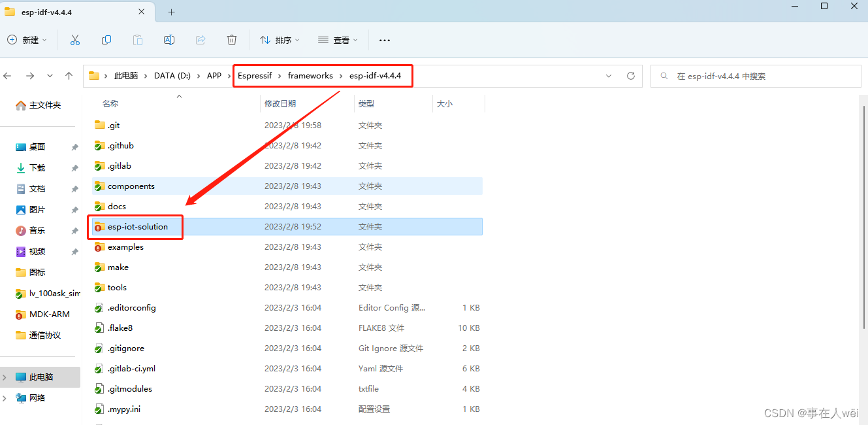
Task: Click the .github folder icon
Action: click(99, 145)
